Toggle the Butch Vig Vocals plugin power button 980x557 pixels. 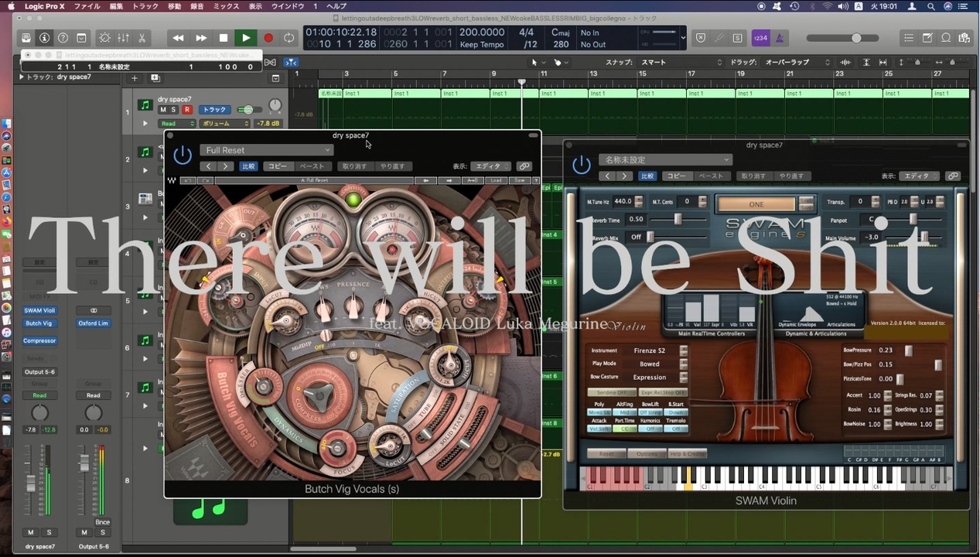pyautogui.click(x=183, y=155)
